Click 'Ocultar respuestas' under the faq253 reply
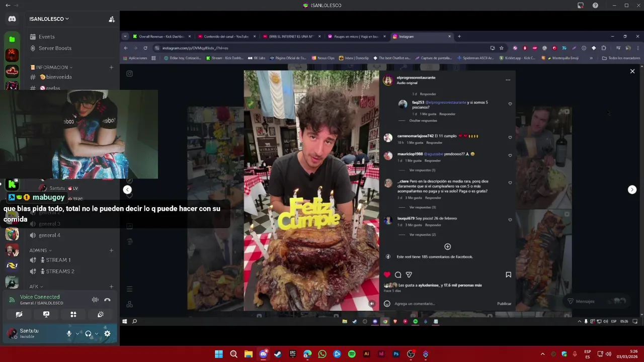 coord(423,121)
